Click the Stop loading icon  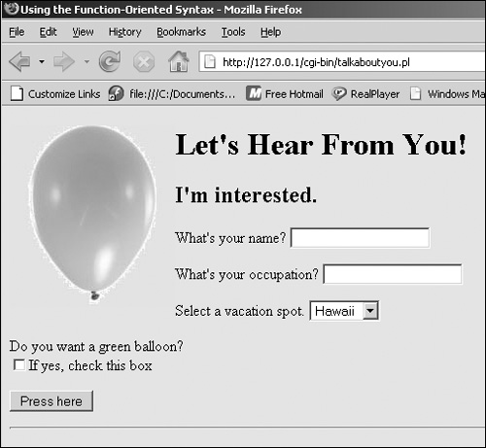pos(144,61)
